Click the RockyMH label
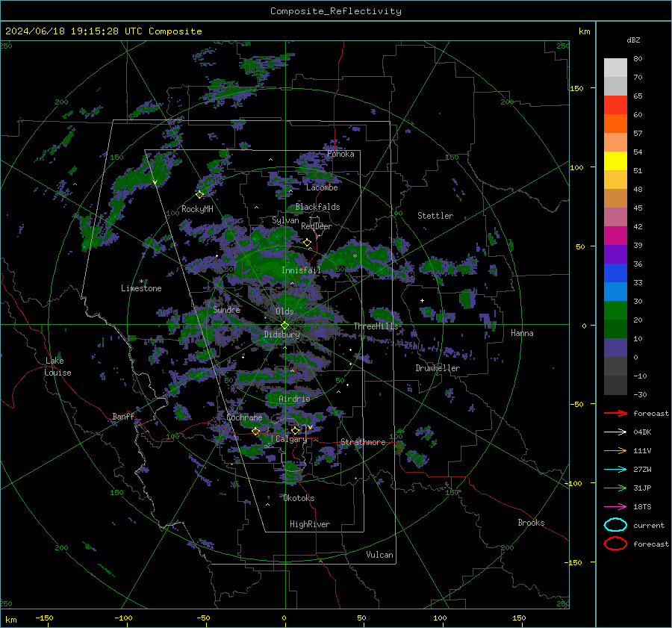This screenshot has width=672, height=628. [x=197, y=210]
